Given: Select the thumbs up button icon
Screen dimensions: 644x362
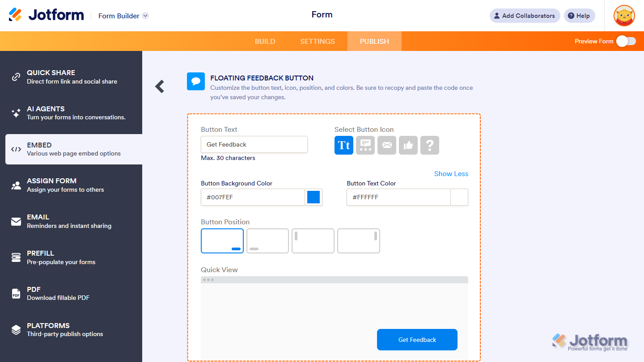Looking at the screenshot, I should (408, 145).
